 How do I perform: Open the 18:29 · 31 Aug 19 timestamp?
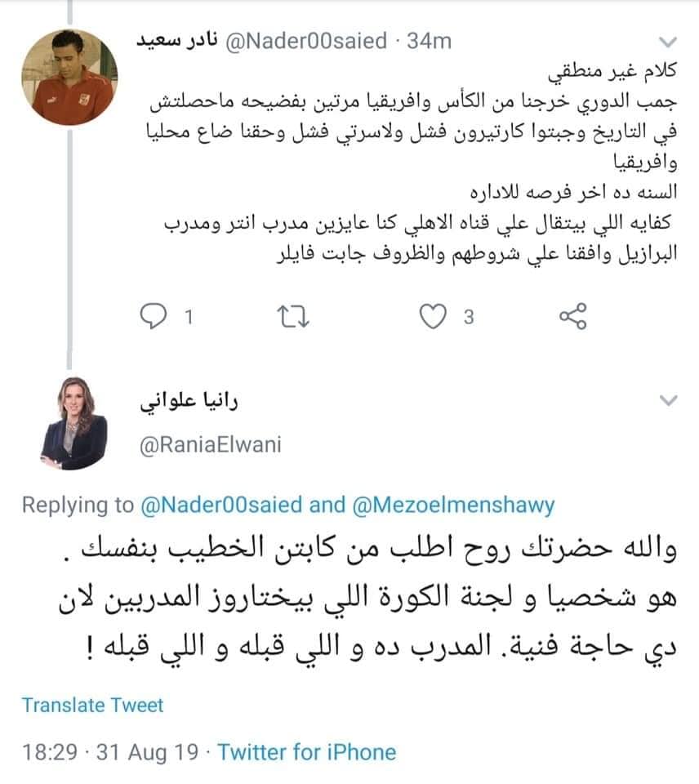click(x=110, y=752)
